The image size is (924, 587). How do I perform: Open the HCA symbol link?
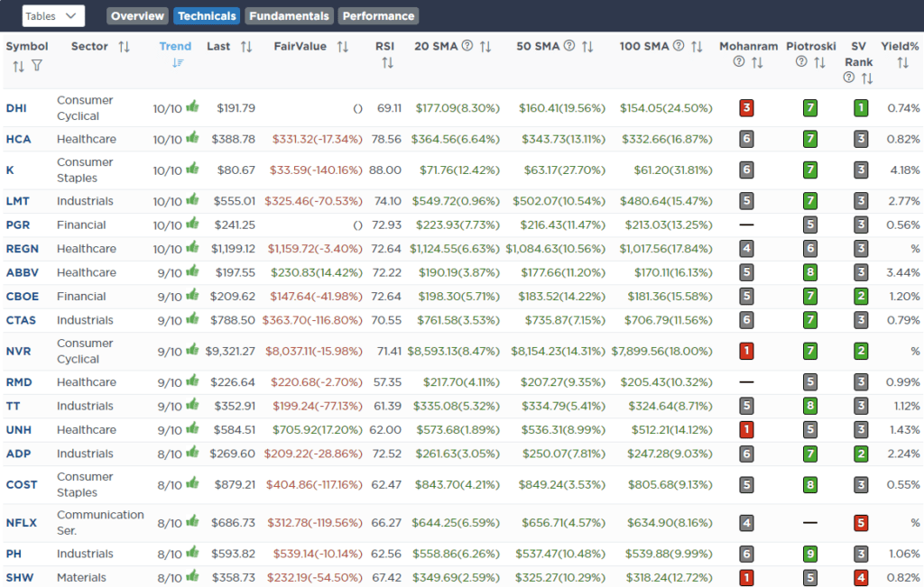18,140
